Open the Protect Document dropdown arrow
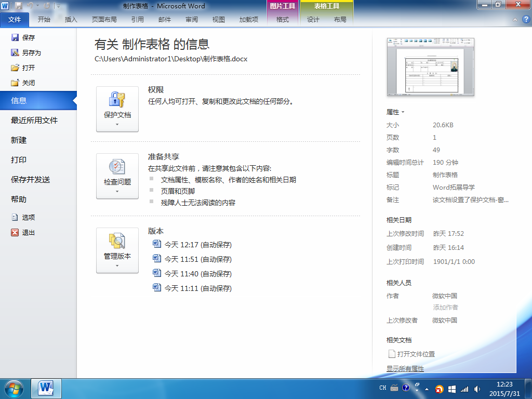 pyautogui.click(x=117, y=125)
